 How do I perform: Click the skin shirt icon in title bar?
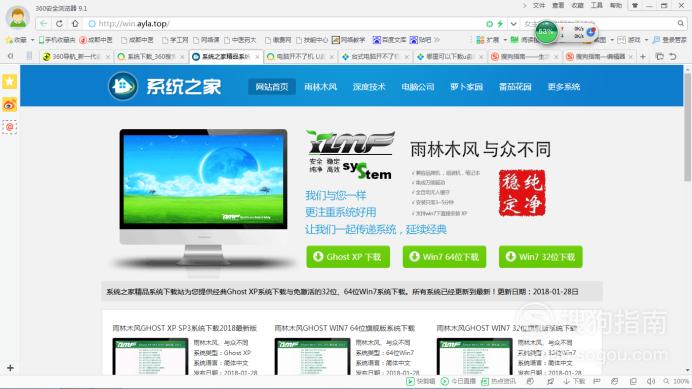635,5
